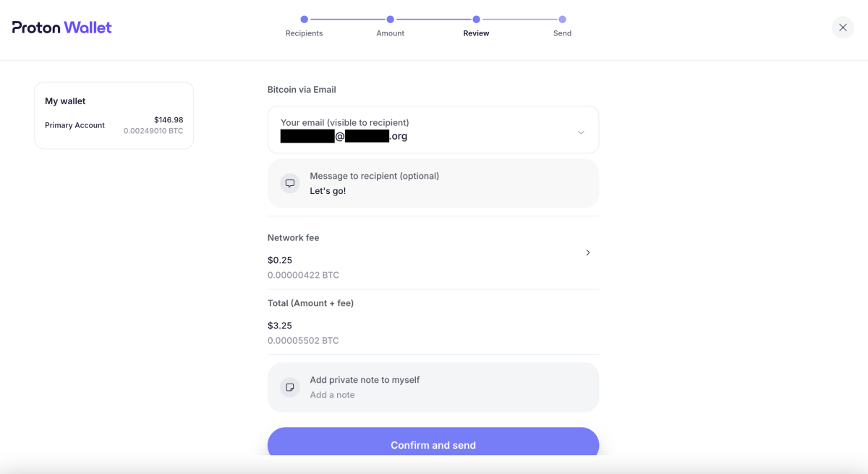The image size is (868, 474).
Task: Edit the Let's go! message
Action: pyautogui.click(x=328, y=191)
